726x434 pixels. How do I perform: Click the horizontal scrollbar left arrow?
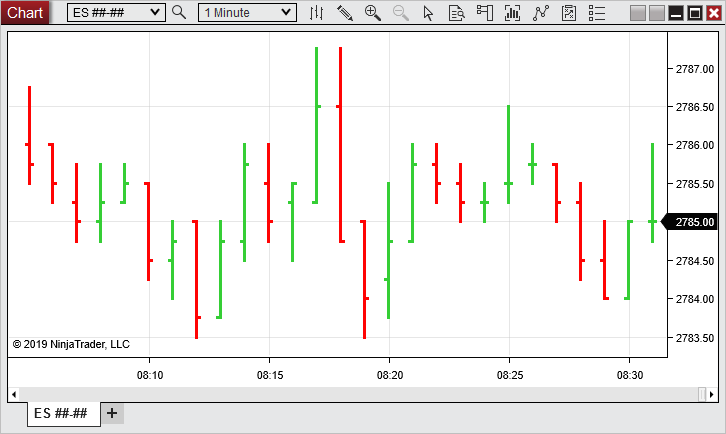(14, 393)
